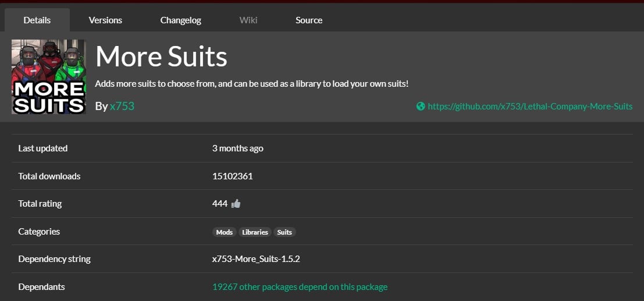This screenshot has width=644, height=301.
Task: Click the 444 total rating number
Action: (x=219, y=204)
